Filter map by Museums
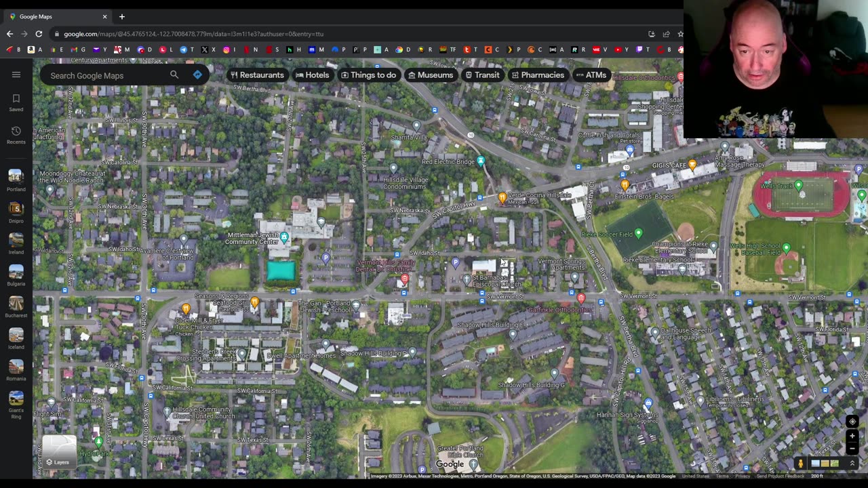 430,75
